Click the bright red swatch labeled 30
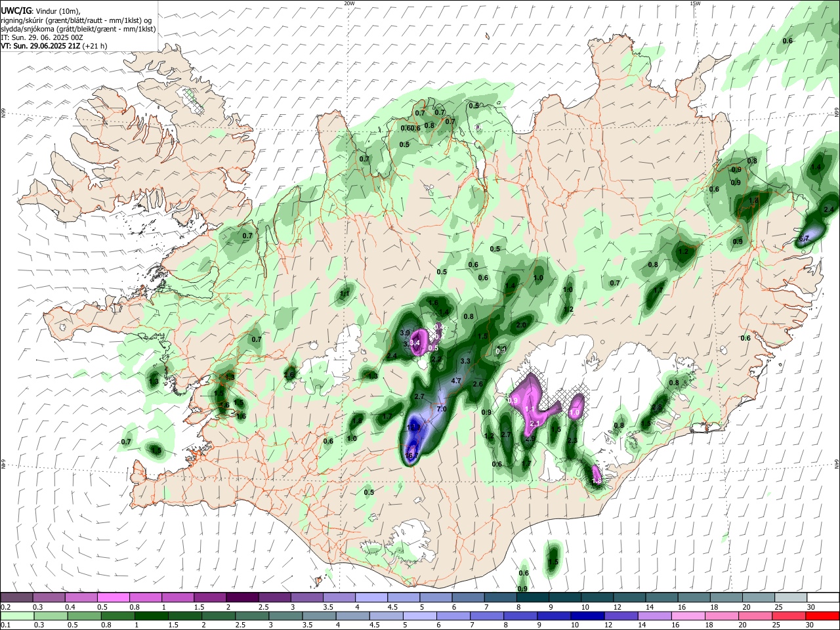The width and height of the screenshot is (840, 630). click(824, 616)
